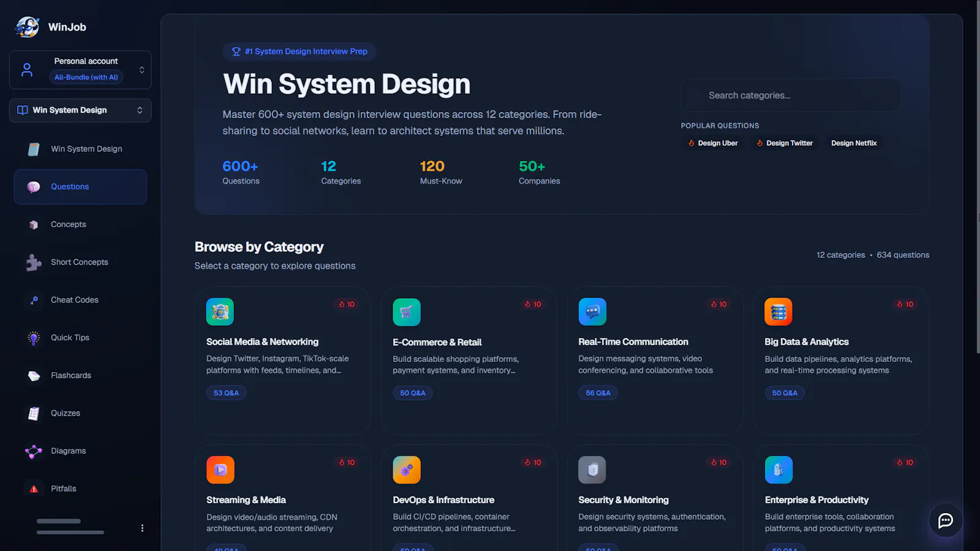The width and height of the screenshot is (980, 551).
Task: Click the Pitfalls warning triangle icon
Action: click(x=34, y=489)
